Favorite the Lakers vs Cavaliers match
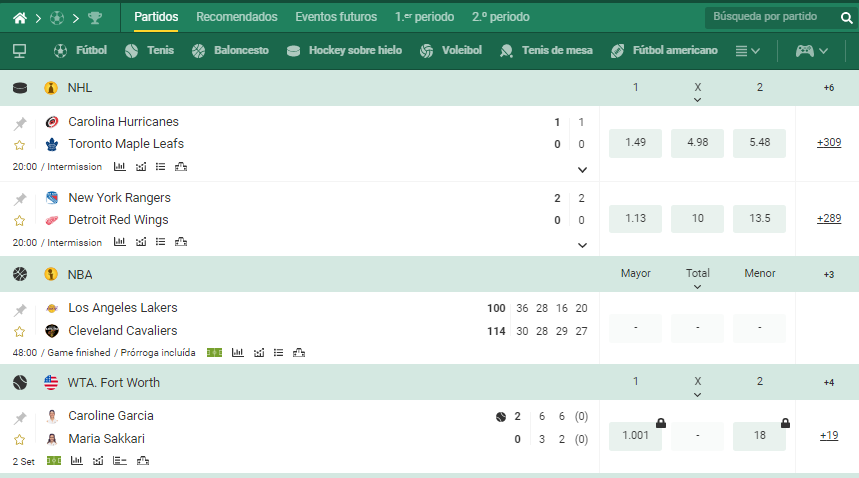Image resolution: width=859 pixels, height=478 pixels. tap(20, 332)
